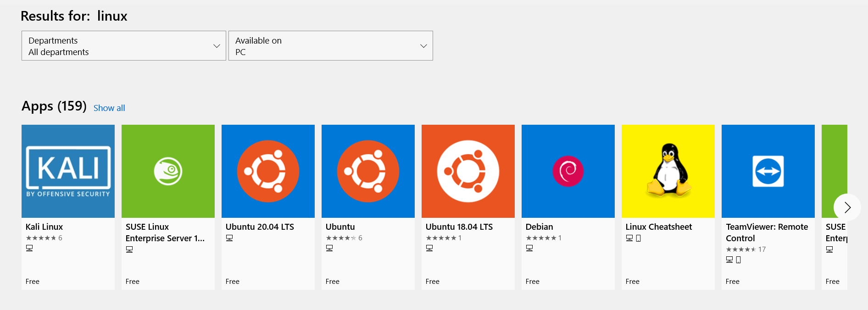Click the Debian app title
This screenshot has width=868, height=310.
[x=540, y=227]
